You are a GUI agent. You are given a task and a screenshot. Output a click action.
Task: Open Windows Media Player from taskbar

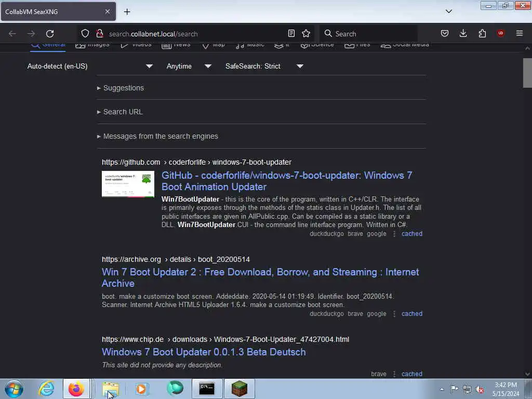pos(141,389)
